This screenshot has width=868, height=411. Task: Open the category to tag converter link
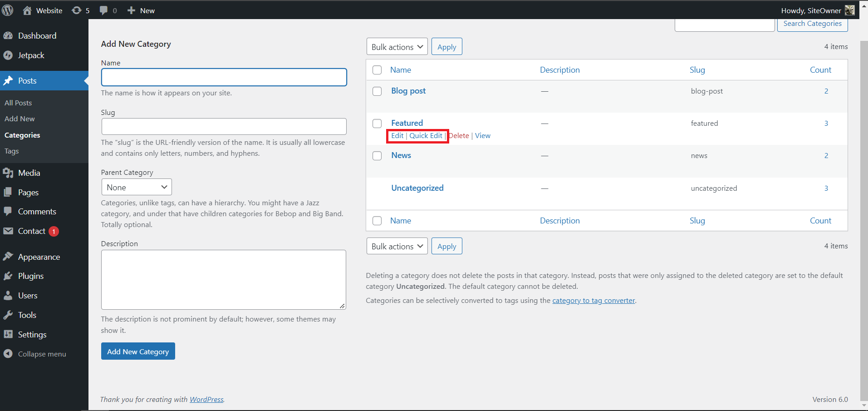(593, 300)
